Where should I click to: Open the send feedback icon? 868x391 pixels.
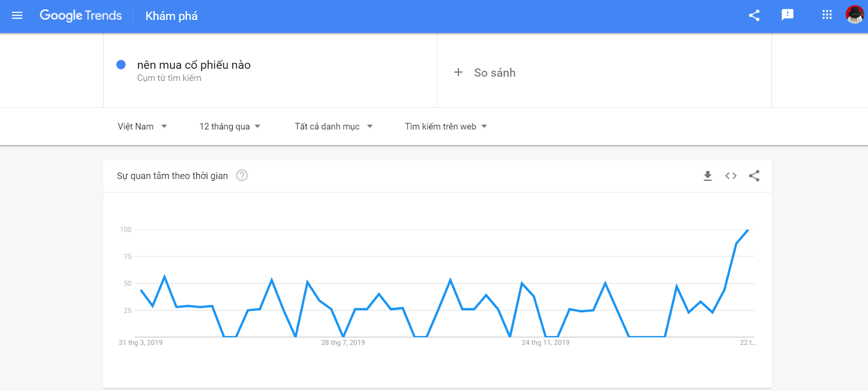coord(787,15)
